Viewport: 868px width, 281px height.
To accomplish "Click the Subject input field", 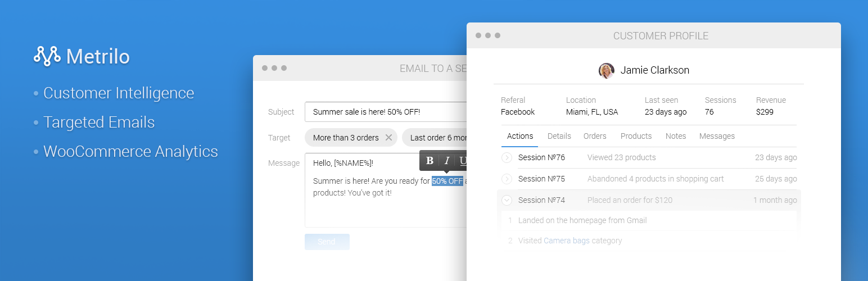I will [386, 112].
